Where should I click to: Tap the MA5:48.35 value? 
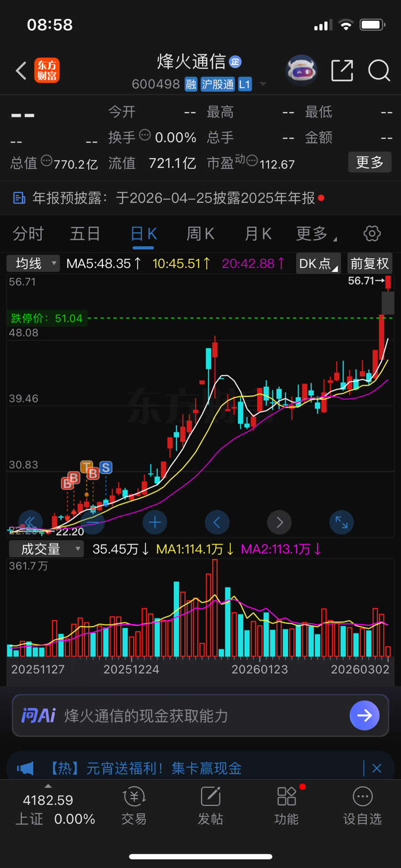[103, 263]
